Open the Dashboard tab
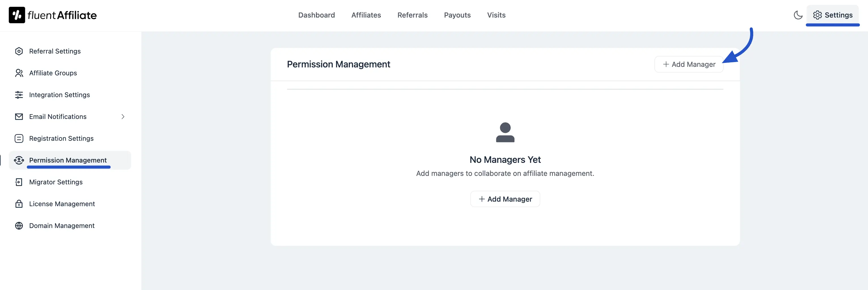This screenshot has height=290, width=868. click(317, 15)
